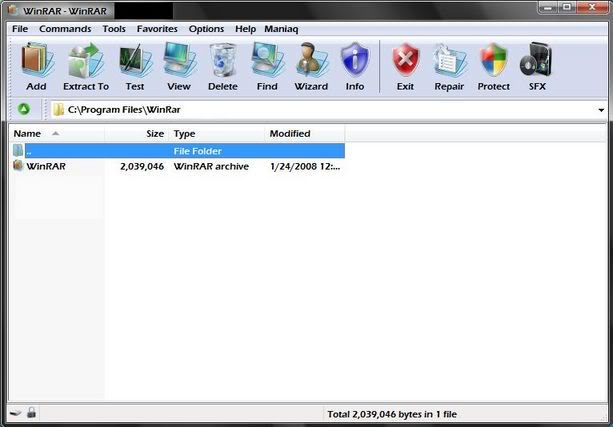Screen dimensions: 613x427
Task: Expand the address bar path dropdown
Action: pos(601,110)
